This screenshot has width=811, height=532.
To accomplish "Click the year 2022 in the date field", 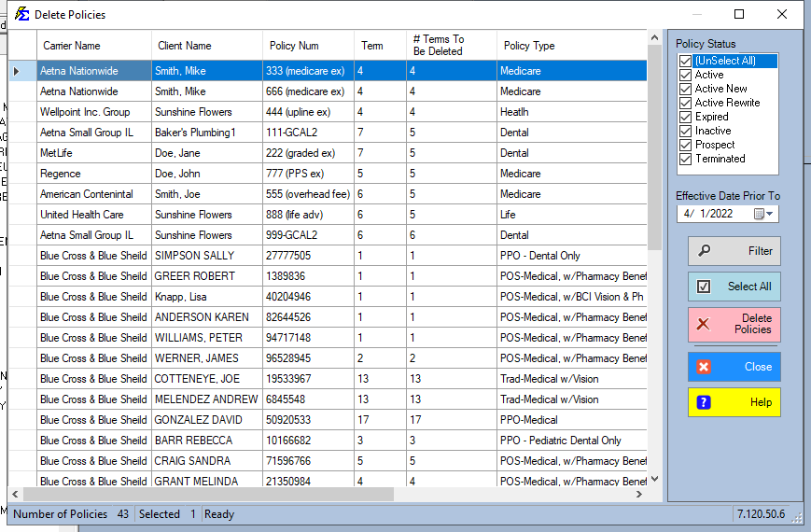I will click(722, 214).
